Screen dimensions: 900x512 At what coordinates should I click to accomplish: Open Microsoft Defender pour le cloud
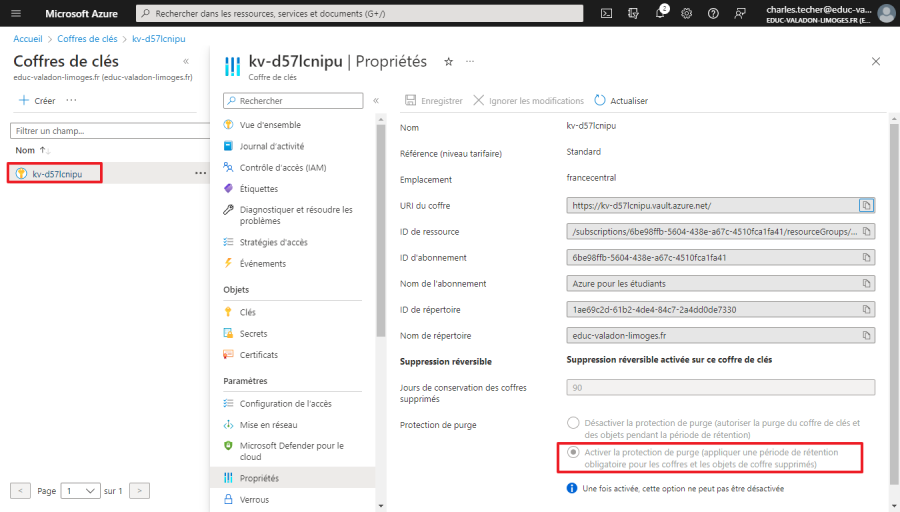(x=293, y=451)
